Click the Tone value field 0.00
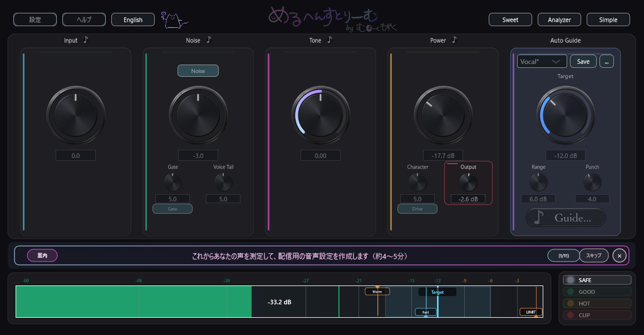The height and width of the screenshot is (335, 644). 321,156
